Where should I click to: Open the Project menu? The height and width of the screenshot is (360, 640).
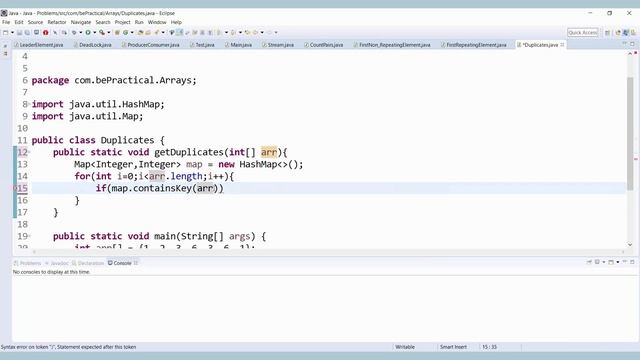122,22
